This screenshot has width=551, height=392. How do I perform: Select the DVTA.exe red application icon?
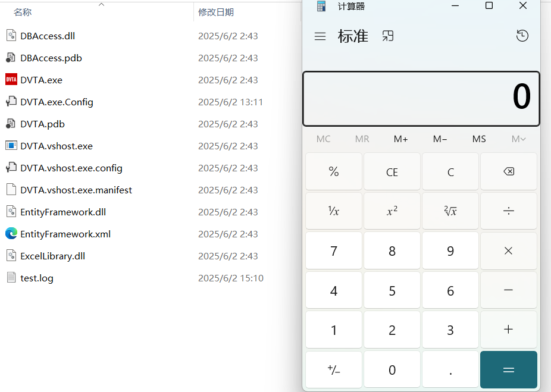(x=11, y=80)
